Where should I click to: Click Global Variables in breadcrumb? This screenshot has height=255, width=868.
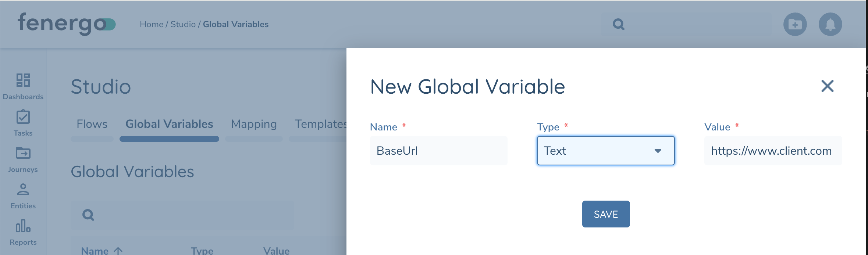236,24
